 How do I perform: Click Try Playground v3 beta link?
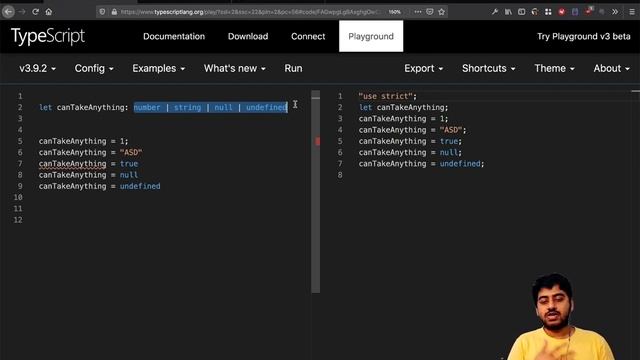(584, 36)
